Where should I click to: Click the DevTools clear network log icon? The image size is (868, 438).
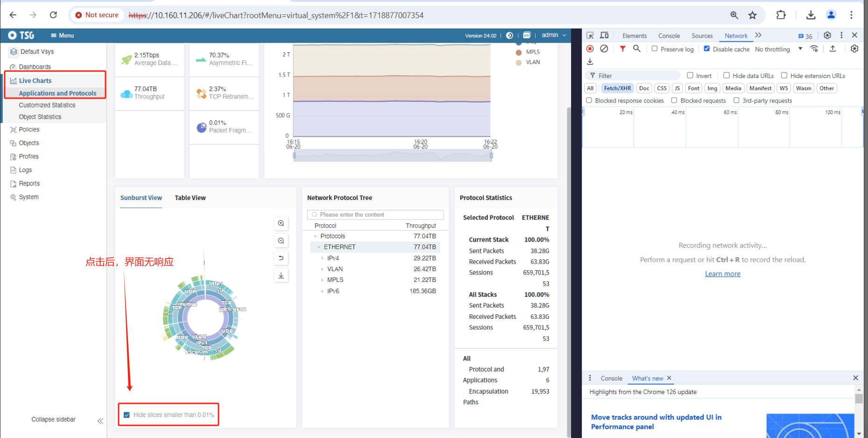click(604, 49)
